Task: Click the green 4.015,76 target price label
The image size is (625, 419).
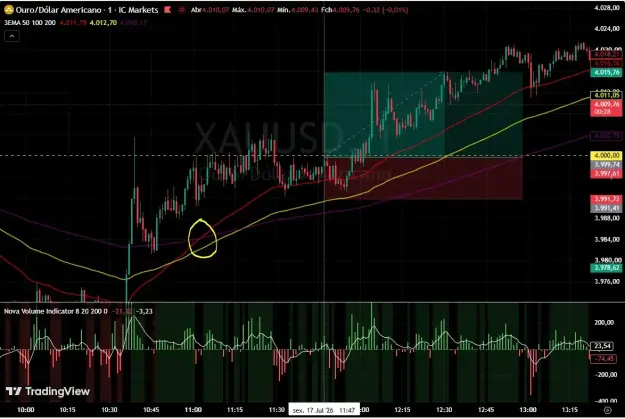Action: coord(606,73)
